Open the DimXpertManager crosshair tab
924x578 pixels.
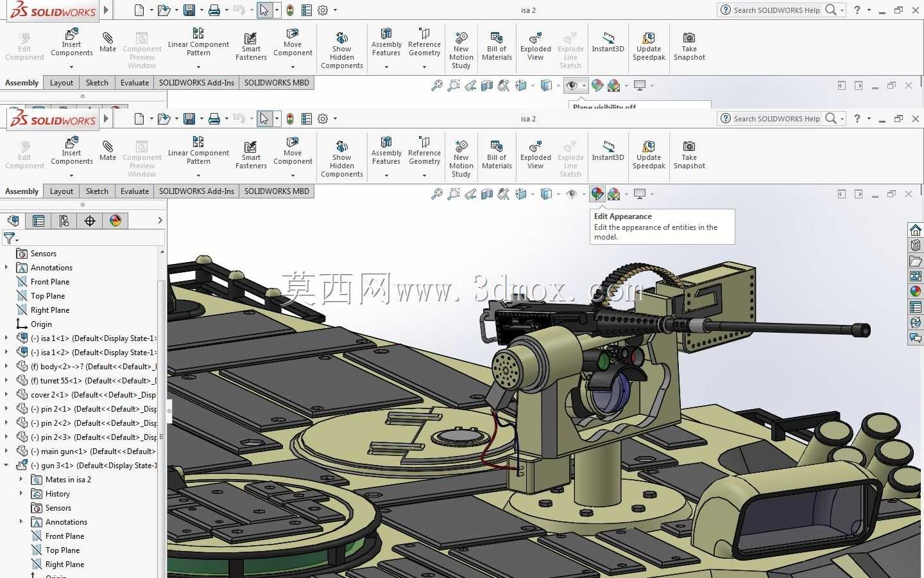(90, 221)
